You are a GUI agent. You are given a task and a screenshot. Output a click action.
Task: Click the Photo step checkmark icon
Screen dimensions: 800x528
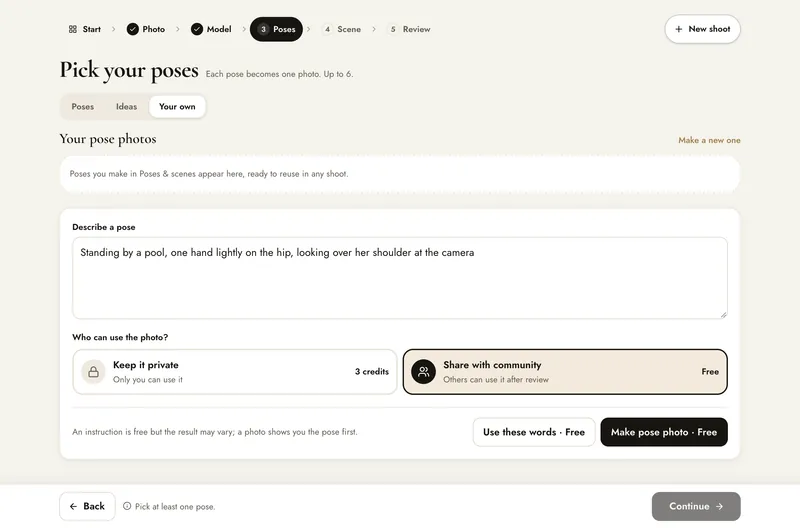click(133, 29)
